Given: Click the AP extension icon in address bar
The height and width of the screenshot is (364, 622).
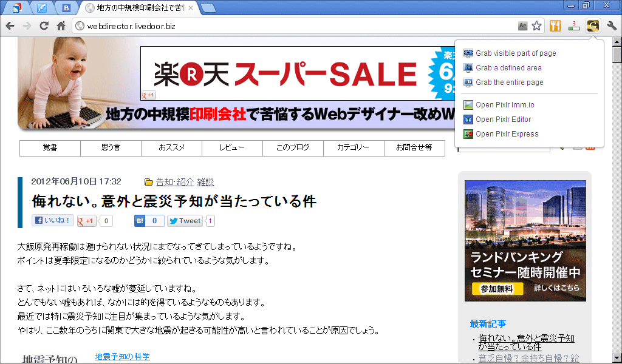Looking at the screenshot, I should (x=523, y=26).
